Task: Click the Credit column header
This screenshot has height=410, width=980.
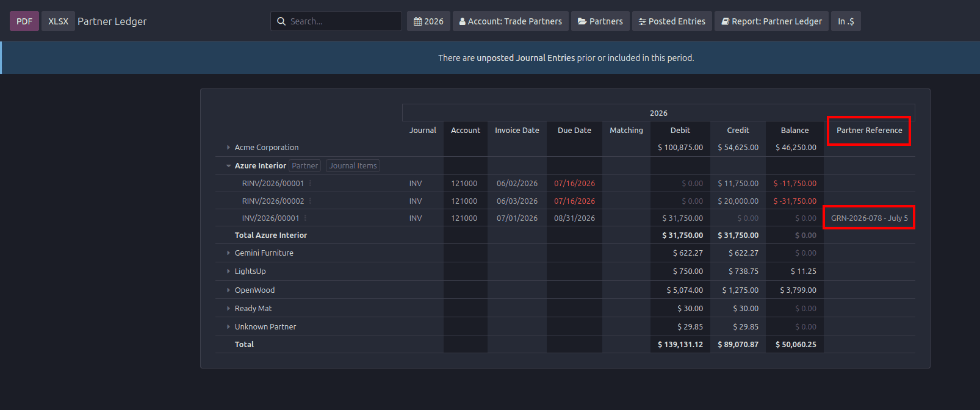Action: [738, 131]
